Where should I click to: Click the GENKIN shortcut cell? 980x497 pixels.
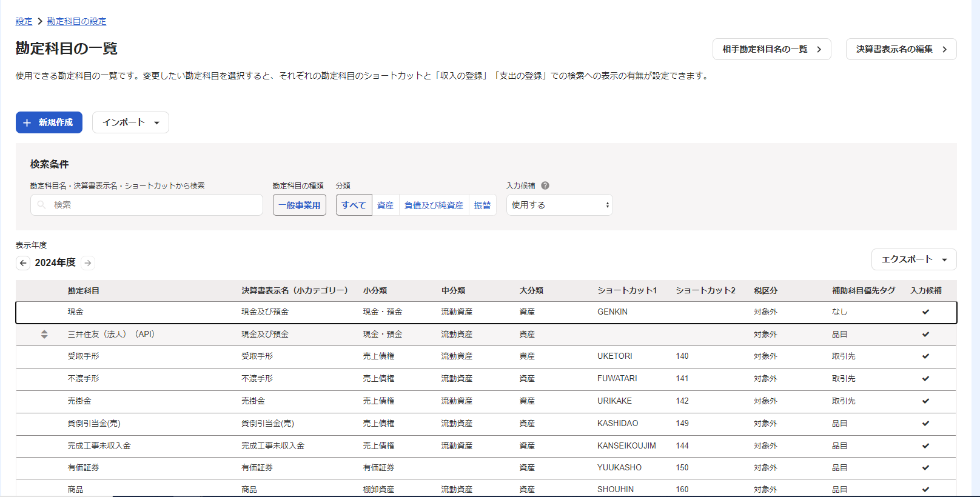612,312
